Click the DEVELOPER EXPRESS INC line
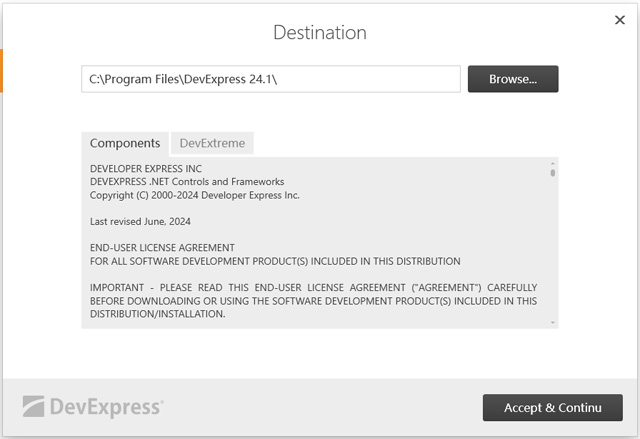640x439 pixels. 146,169
